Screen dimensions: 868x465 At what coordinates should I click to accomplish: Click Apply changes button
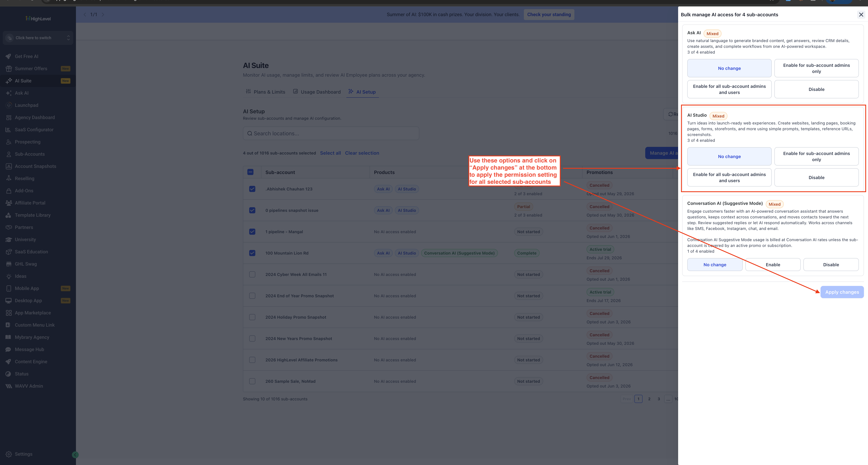[842, 292]
